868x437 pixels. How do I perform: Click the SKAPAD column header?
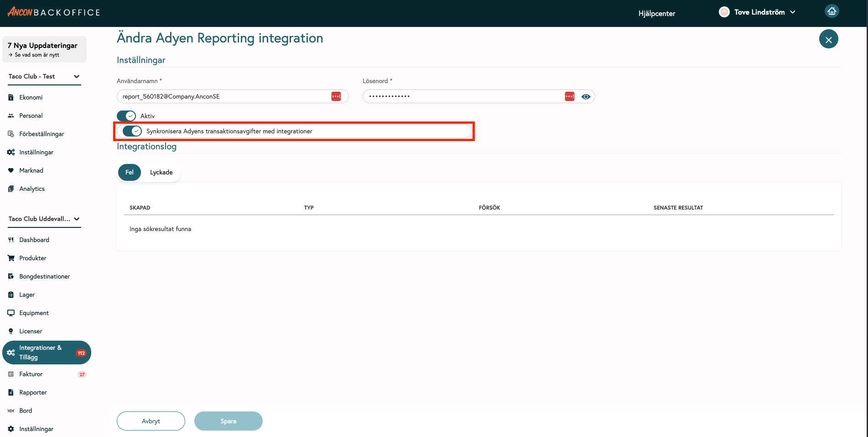click(x=140, y=208)
